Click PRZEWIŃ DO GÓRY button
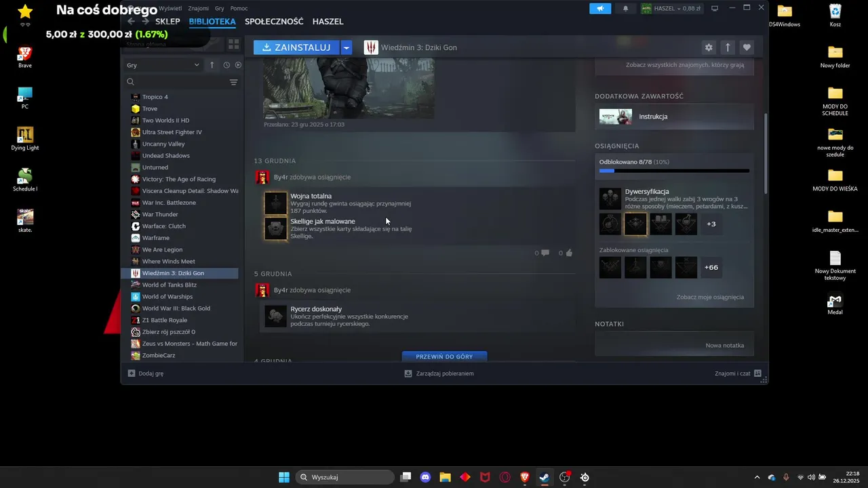Image resolution: width=868 pixels, height=488 pixels. pos(444,356)
